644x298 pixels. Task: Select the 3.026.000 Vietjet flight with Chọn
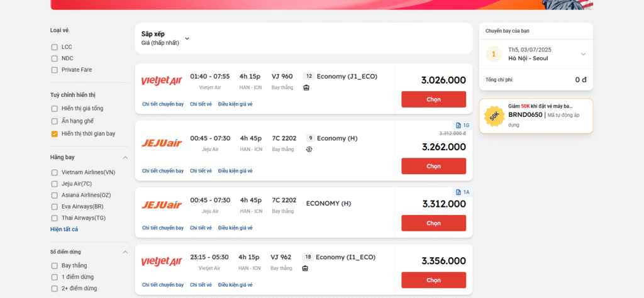click(x=433, y=99)
